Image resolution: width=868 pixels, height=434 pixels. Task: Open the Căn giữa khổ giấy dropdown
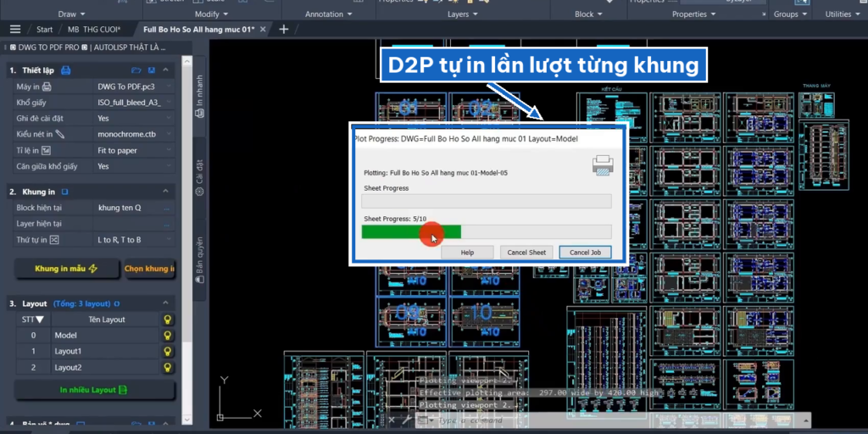135,166
